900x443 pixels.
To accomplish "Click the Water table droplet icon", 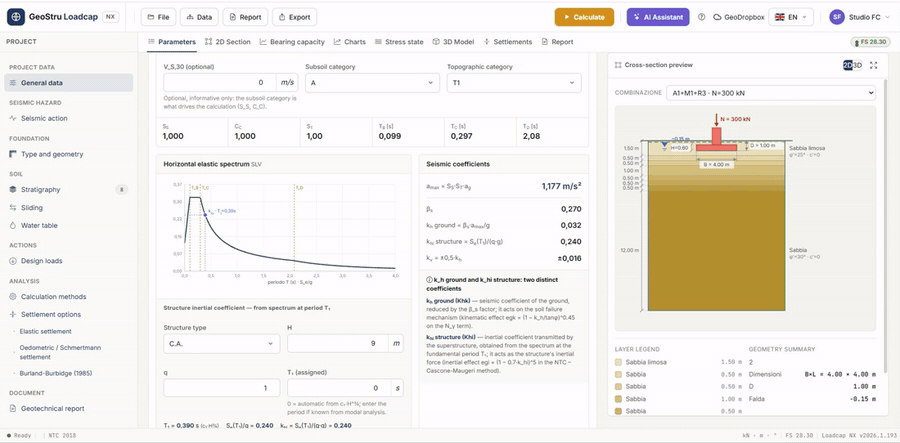I will click(x=13, y=226).
